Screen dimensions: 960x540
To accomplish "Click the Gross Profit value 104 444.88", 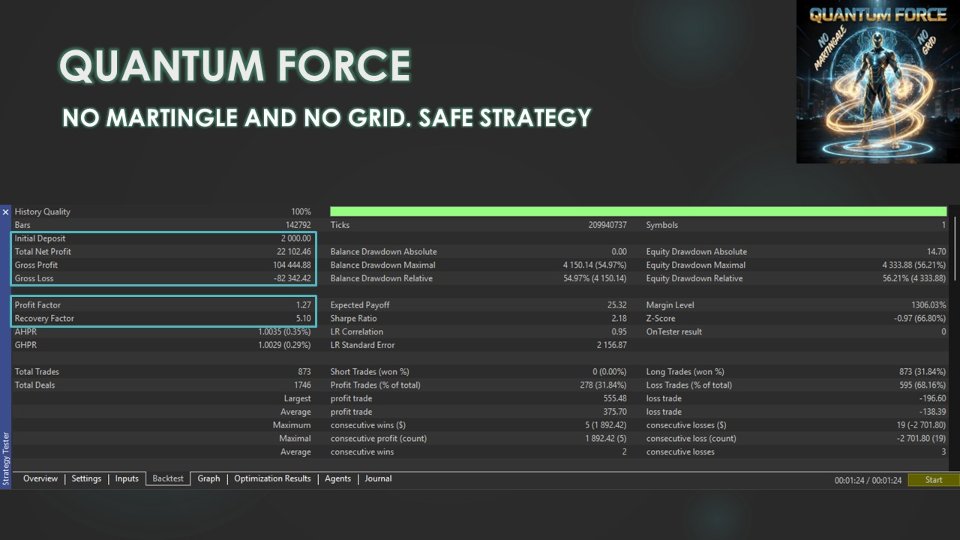I will (292, 265).
